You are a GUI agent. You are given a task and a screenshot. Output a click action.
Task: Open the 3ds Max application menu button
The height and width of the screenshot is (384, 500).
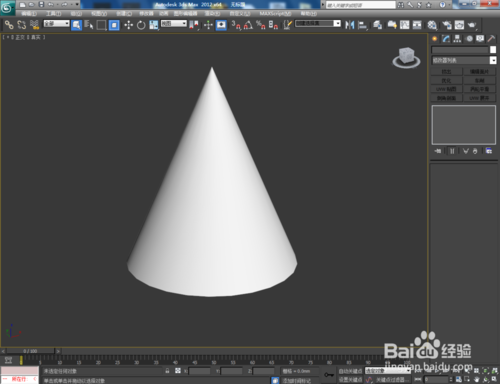[7, 8]
